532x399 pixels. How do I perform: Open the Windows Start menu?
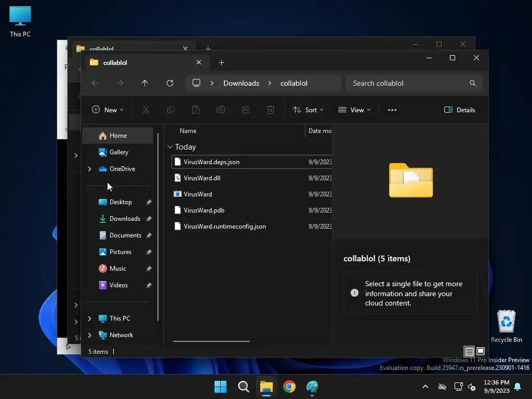[220, 387]
